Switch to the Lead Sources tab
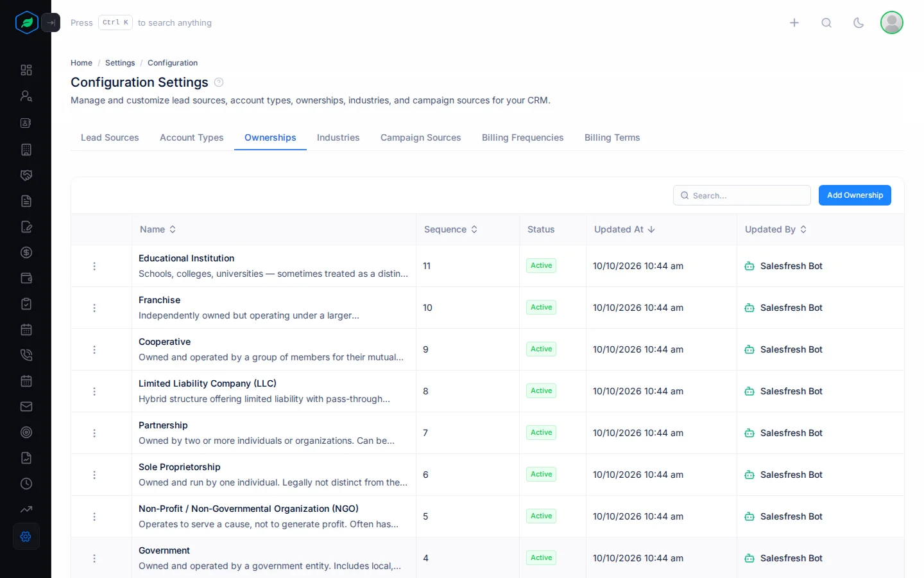Image resolution: width=924 pixels, height=578 pixels. (x=110, y=137)
